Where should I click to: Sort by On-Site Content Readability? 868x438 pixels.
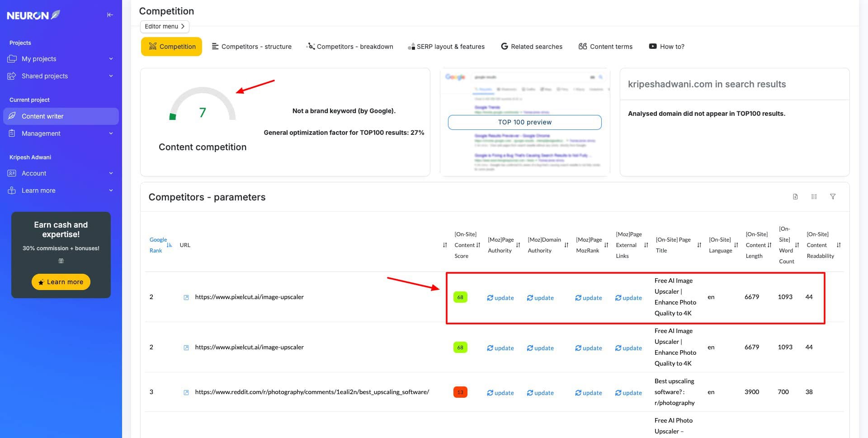coord(839,245)
